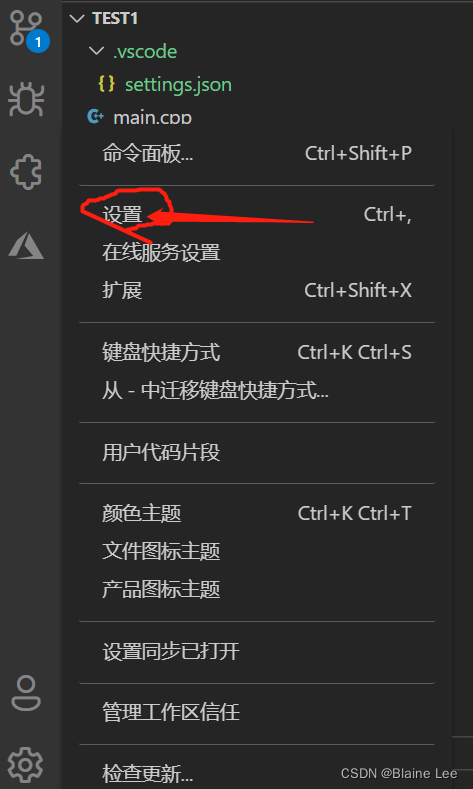The image size is (473, 789).
Task: Click the C++ file icon beside main.cpp
Action: (x=95, y=117)
